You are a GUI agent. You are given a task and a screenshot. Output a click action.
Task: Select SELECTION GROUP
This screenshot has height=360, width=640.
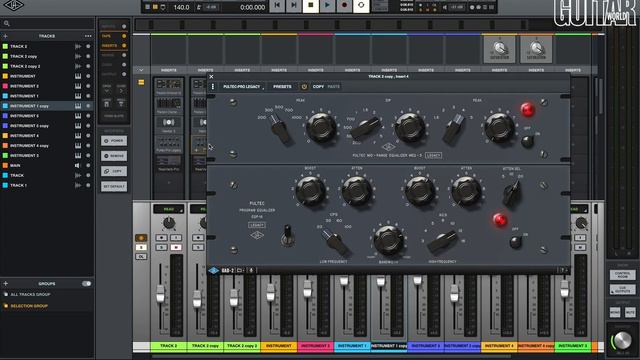(x=29, y=306)
